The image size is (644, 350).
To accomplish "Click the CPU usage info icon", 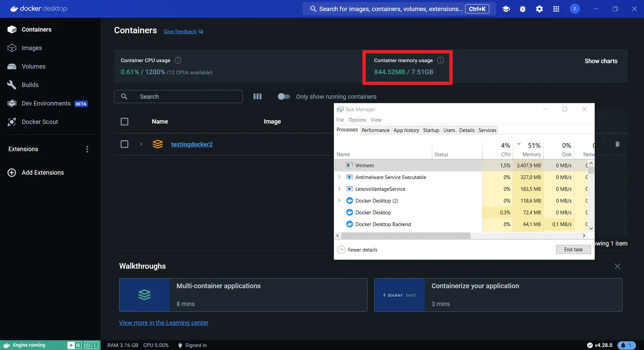I will (178, 60).
